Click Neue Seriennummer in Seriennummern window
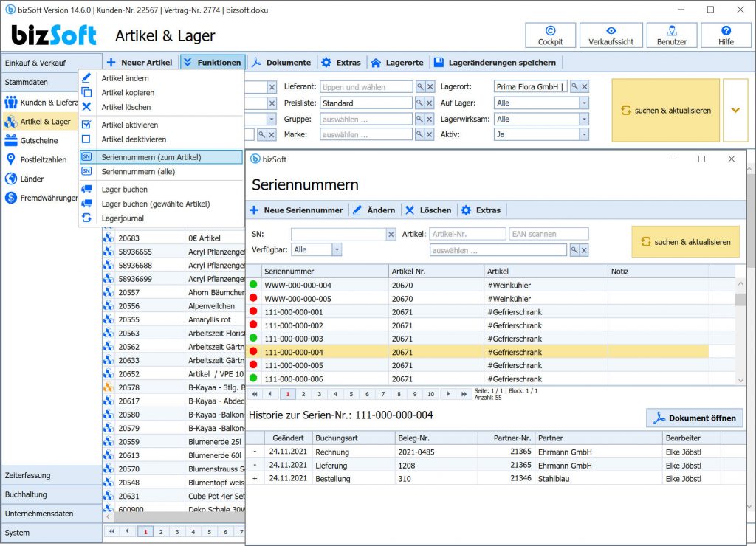 click(296, 210)
